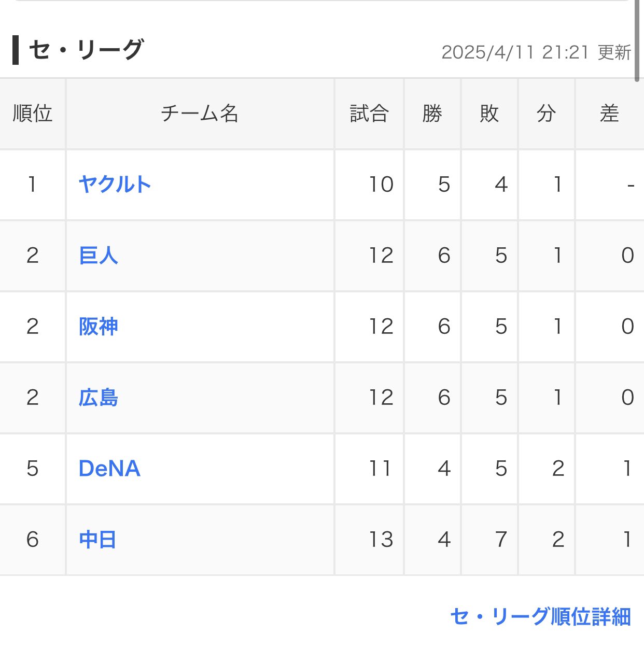Click the 勝 column header

click(432, 114)
